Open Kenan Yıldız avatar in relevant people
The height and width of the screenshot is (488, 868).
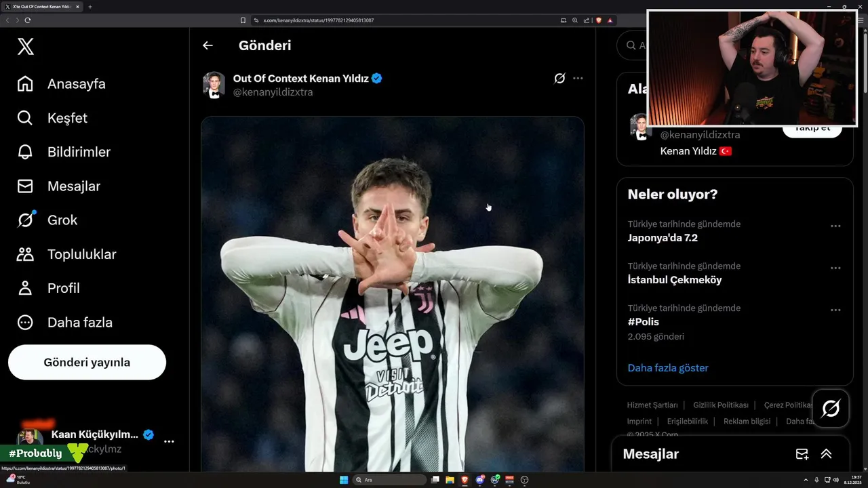pos(640,127)
